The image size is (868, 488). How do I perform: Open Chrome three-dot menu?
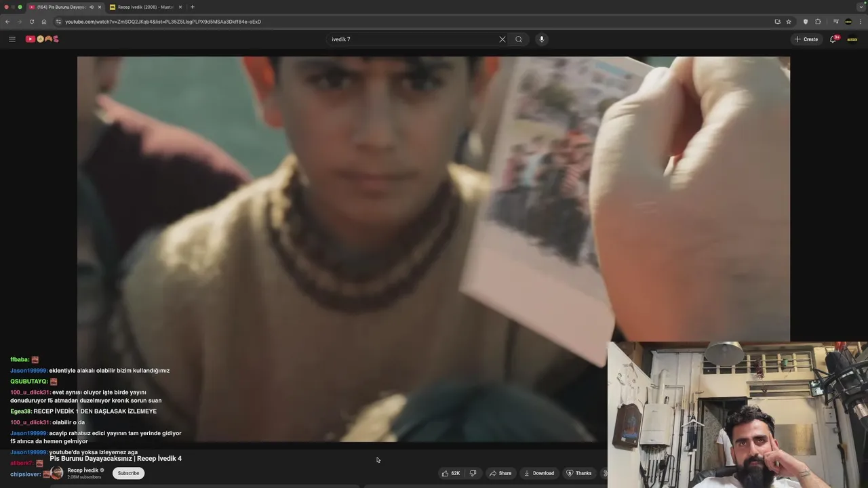(x=860, y=22)
